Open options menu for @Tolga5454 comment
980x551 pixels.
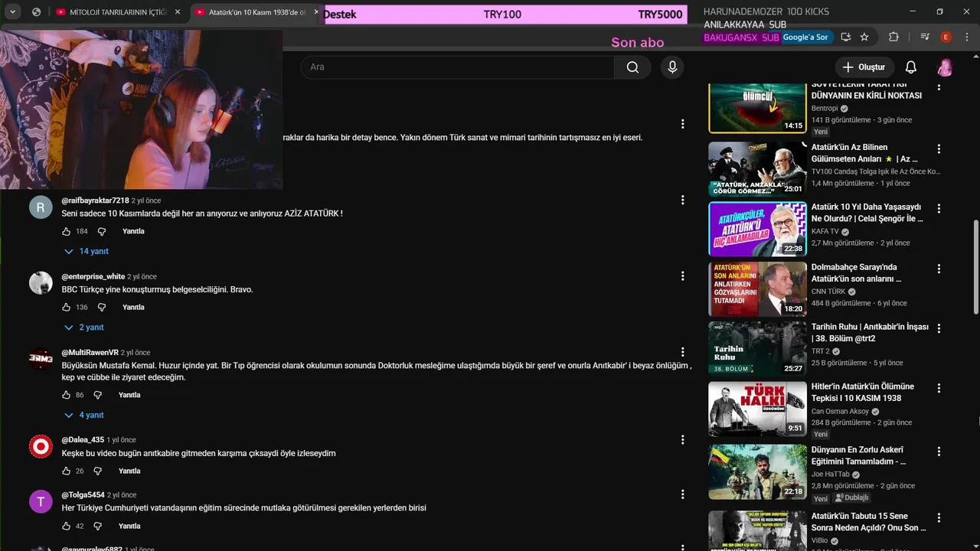[682, 494]
